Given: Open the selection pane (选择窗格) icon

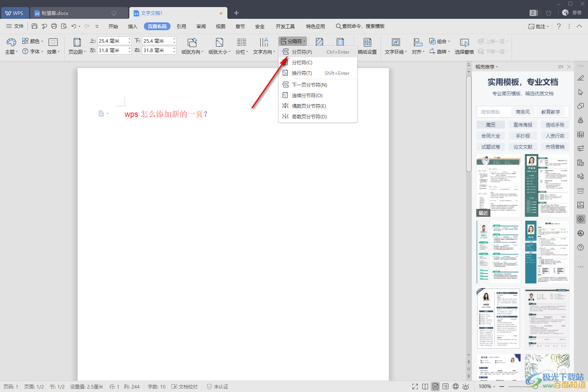Looking at the screenshot, I should [x=464, y=42].
